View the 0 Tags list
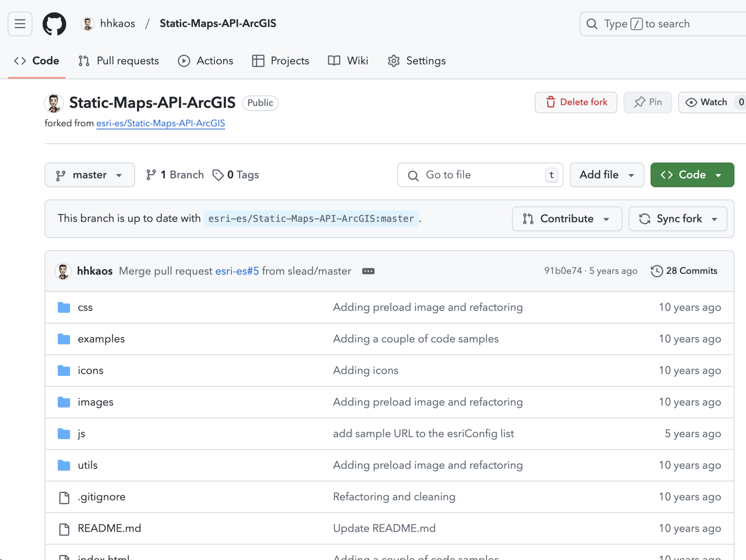 tap(236, 175)
